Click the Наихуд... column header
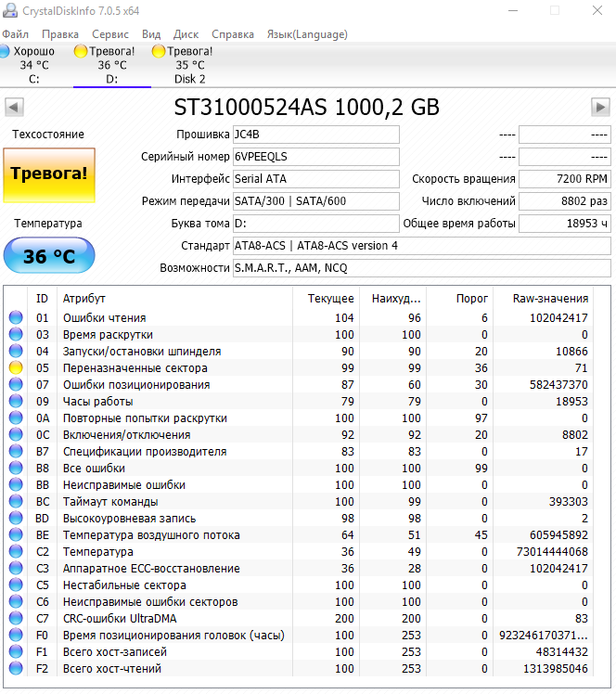This screenshot has height=694, width=616. coord(393,299)
